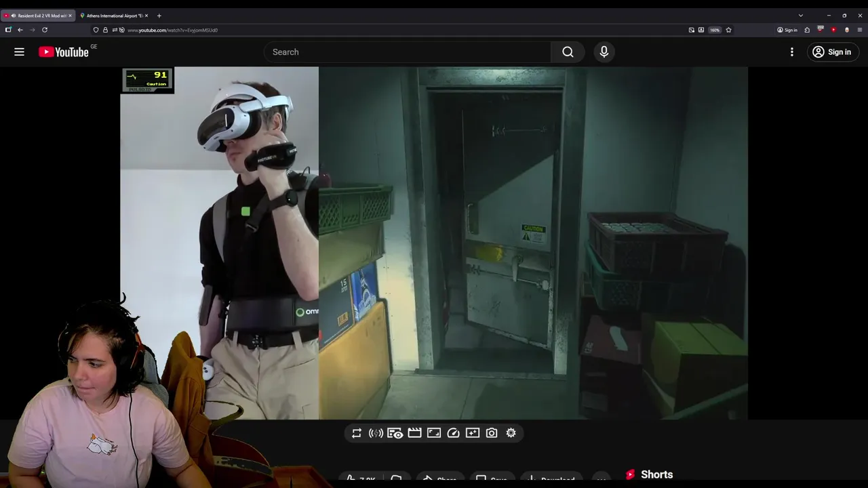
Task: Open the card viewer eye icon
Action: (x=395, y=433)
